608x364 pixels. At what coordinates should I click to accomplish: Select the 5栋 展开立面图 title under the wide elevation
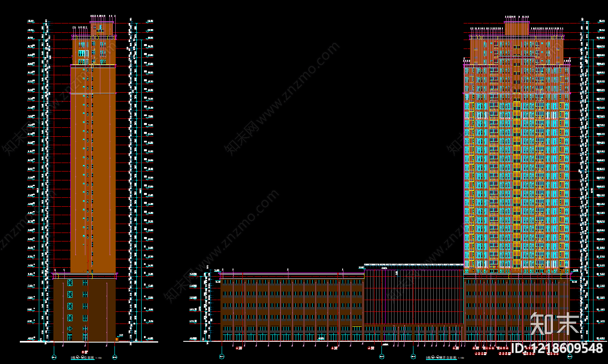click(x=441, y=358)
